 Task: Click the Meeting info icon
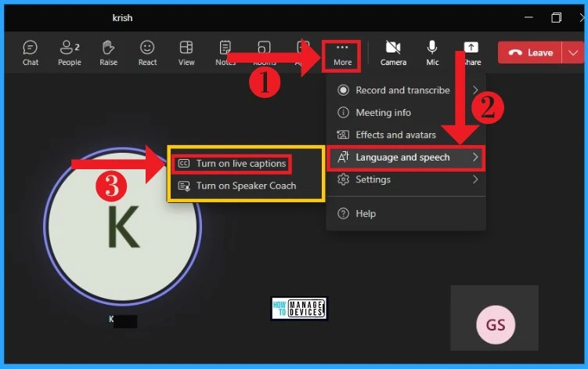[343, 112]
